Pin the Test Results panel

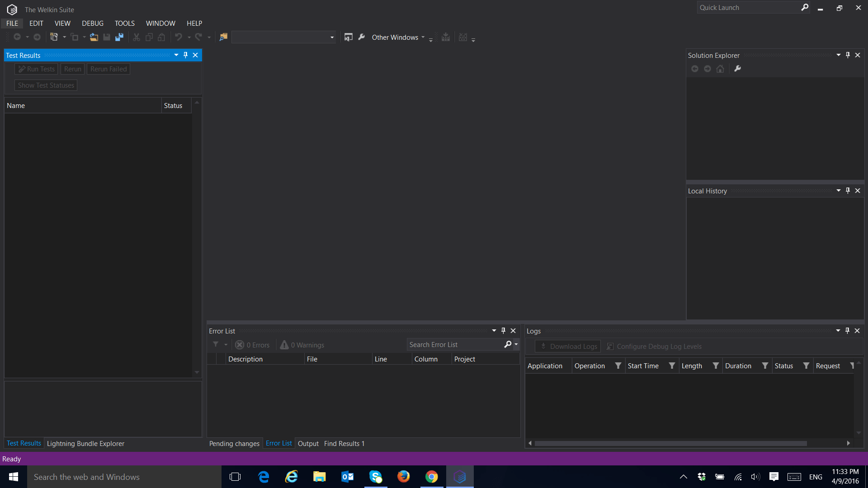(x=185, y=55)
